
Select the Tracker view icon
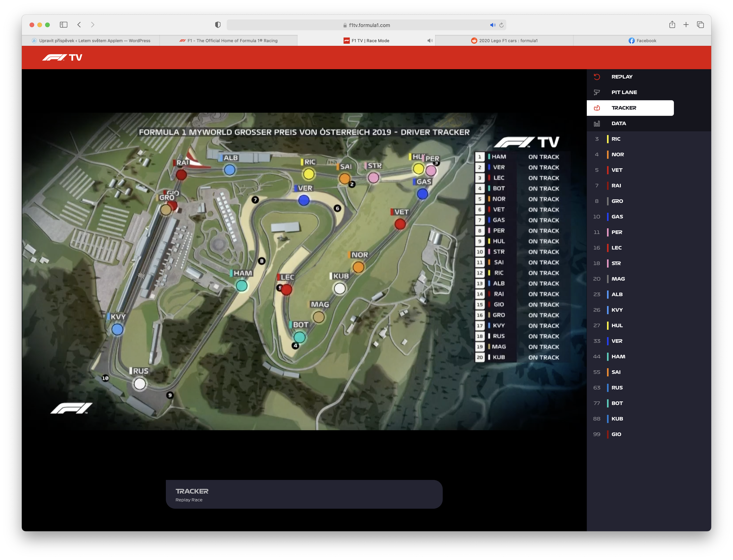tap(597, 108)
